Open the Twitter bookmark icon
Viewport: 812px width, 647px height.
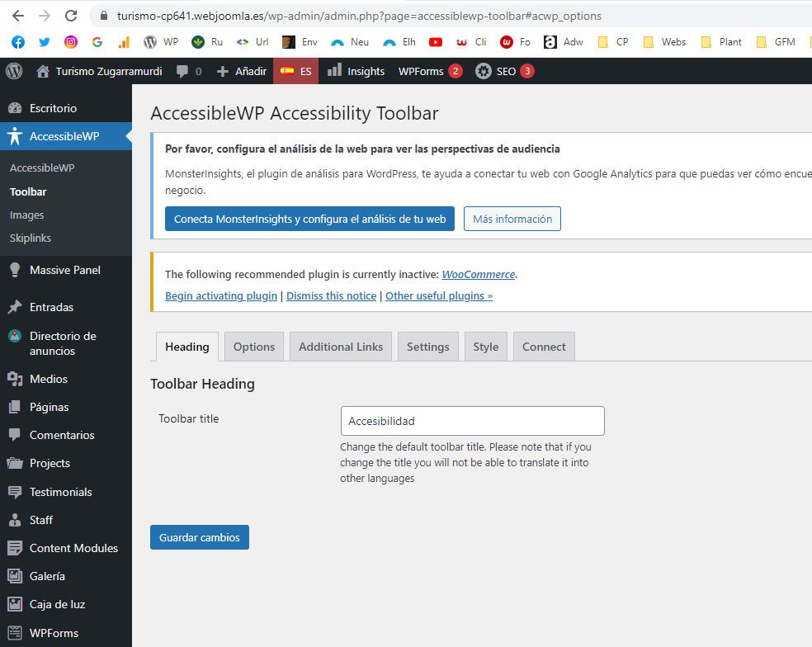coord(45,42)
